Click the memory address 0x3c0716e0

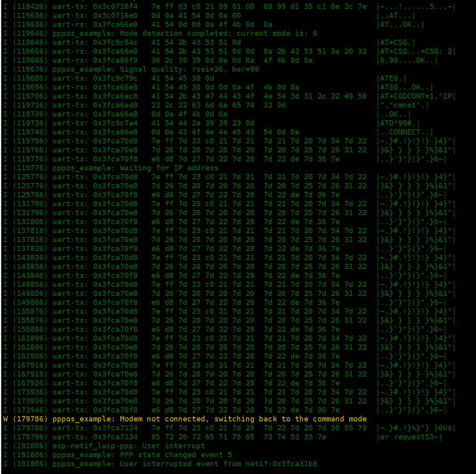tap(115, 15)
